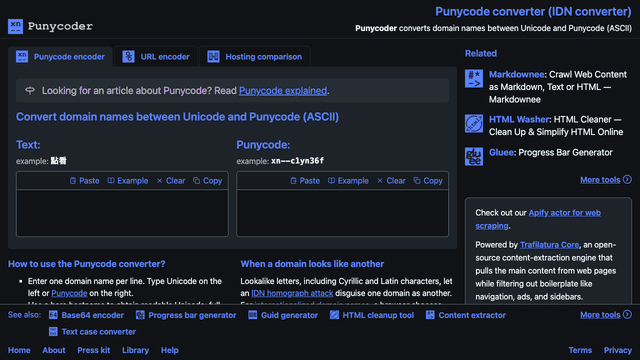Click the Punycoder site name in header
Screen dimensions: 640x360
[x=60, y=27]
